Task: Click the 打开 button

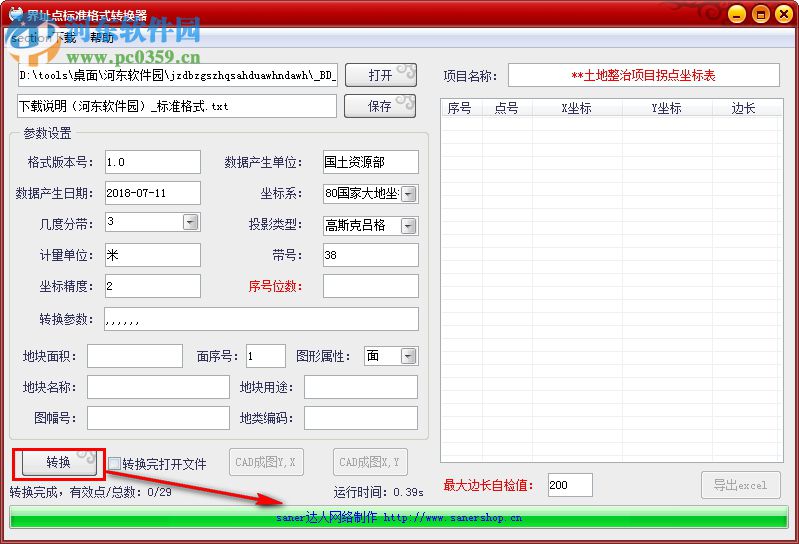Action: (x=381, y=75)
